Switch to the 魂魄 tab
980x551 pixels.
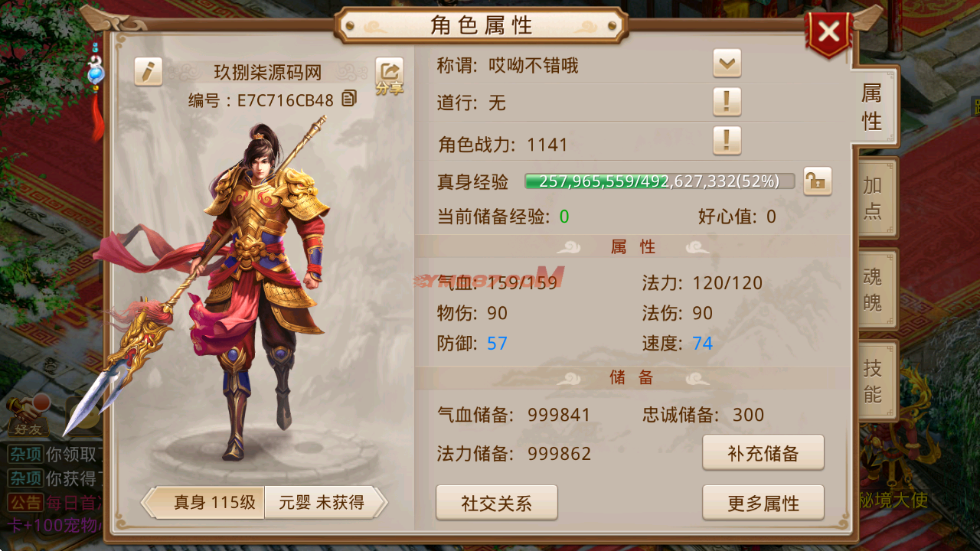(874, 289)
